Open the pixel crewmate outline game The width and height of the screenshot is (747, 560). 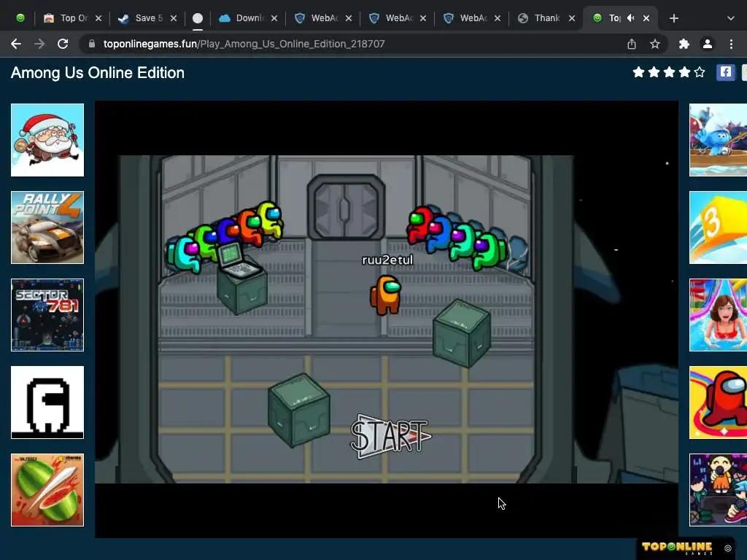click(x=47, y=402)
